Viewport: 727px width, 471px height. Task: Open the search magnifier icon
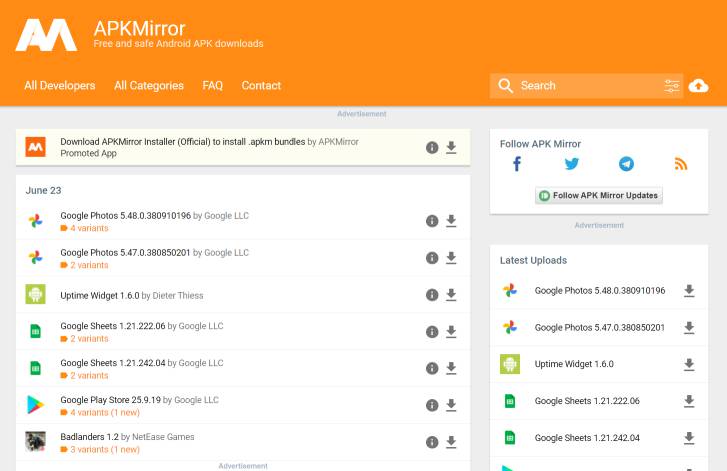tap(505, 86)
